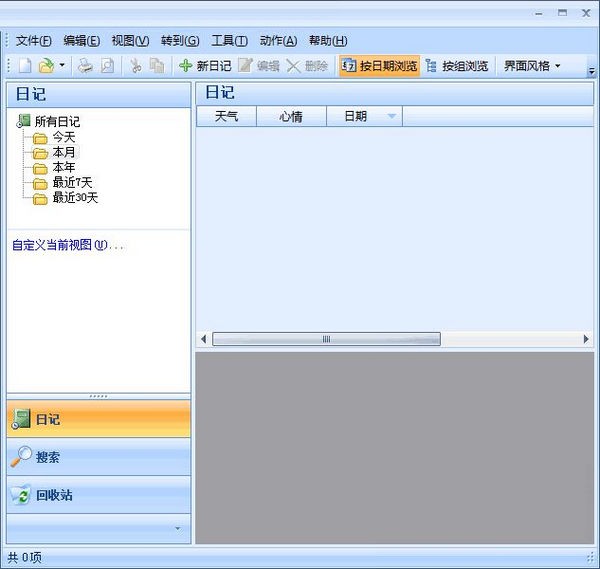The image size is (600, 569).
Task: Click the calendar icon of 按日期浏览
Action: (349, 66)
